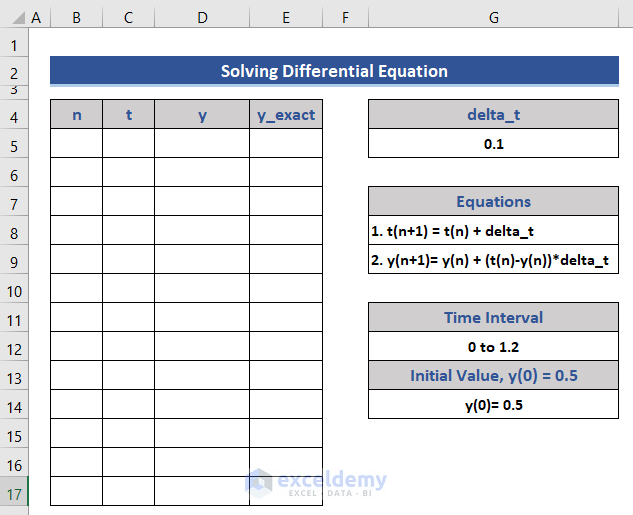Select row 5 header
This screenshot has width=633, height=515.
14,144
